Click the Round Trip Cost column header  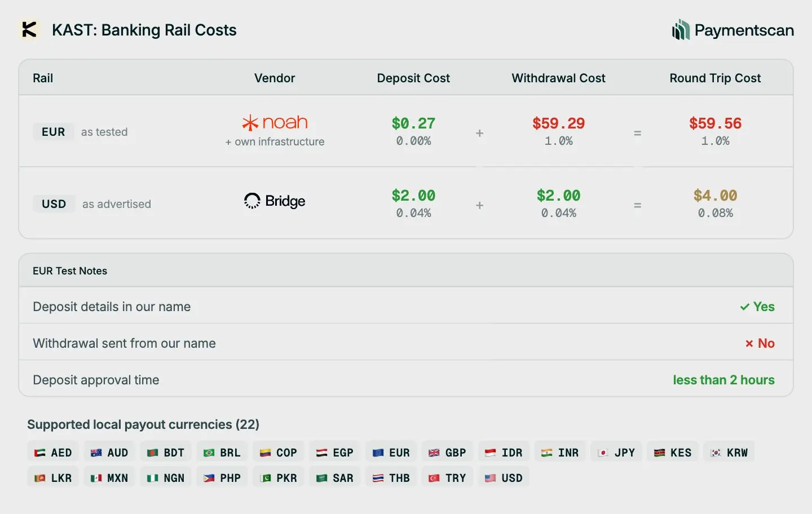point(715,78)
